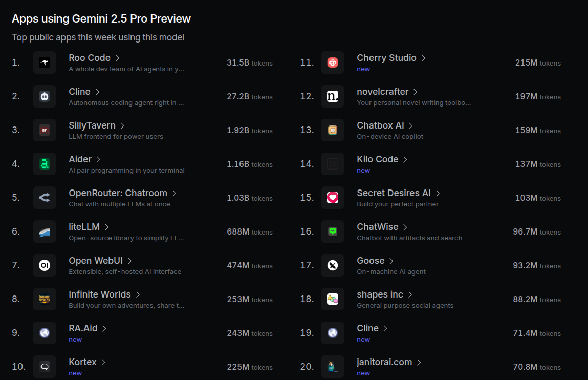The image size is (588, 380).
Task: Click the Open WebUI circular icon
Action: (44, 265)
